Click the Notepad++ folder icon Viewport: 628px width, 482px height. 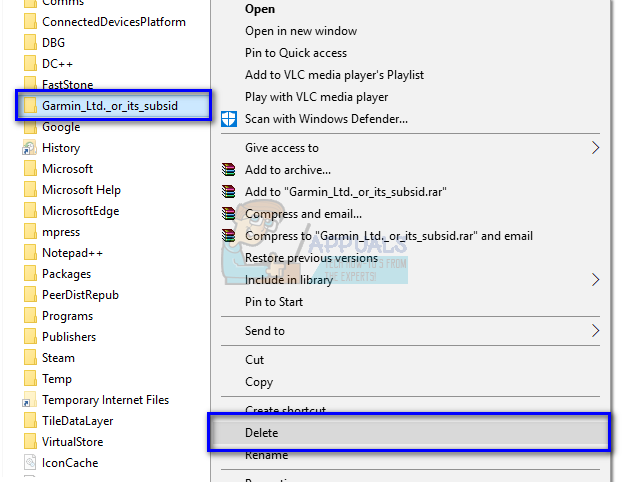[29, 253]
